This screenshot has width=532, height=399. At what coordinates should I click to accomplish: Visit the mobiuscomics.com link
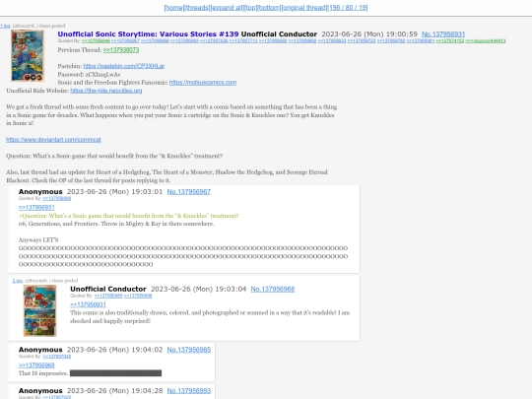[203, 83]
